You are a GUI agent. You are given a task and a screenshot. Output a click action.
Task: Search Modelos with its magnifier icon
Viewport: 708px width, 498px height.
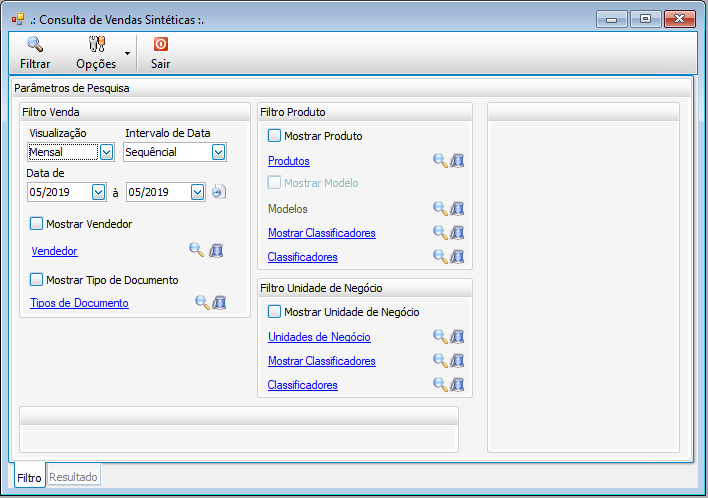click(x=440, y=208)
